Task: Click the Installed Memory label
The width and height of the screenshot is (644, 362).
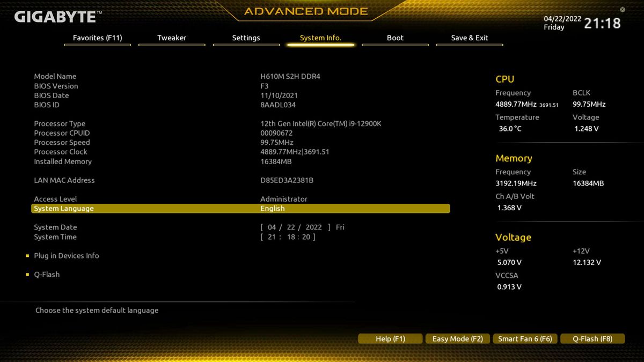Action: [x=63, y=161]
